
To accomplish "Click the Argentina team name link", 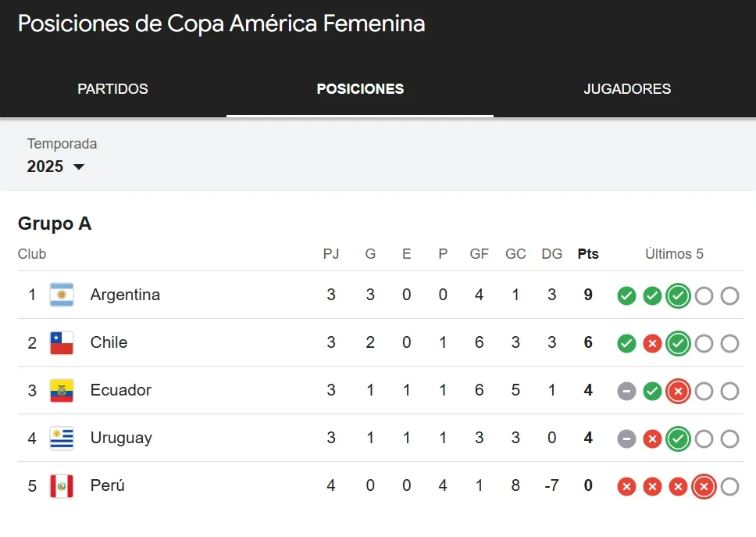I will click(x=125, y=295).
